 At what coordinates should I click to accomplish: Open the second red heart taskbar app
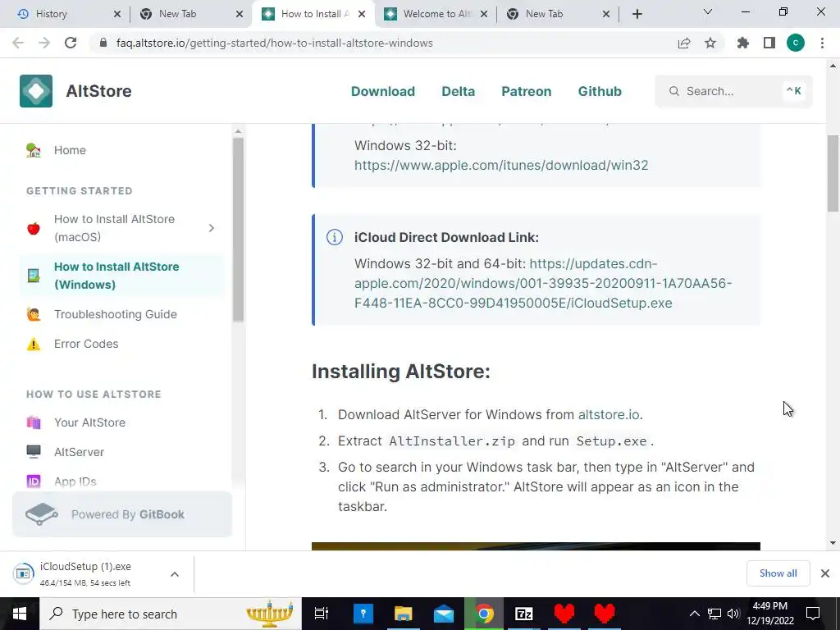pyautogui.click(x=605, y=614)
